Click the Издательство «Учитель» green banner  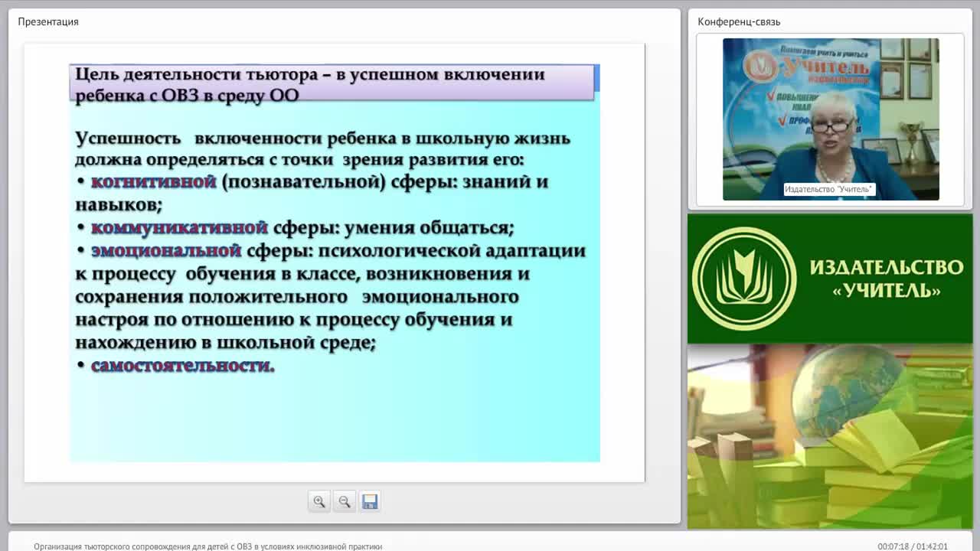click(830, 279)
